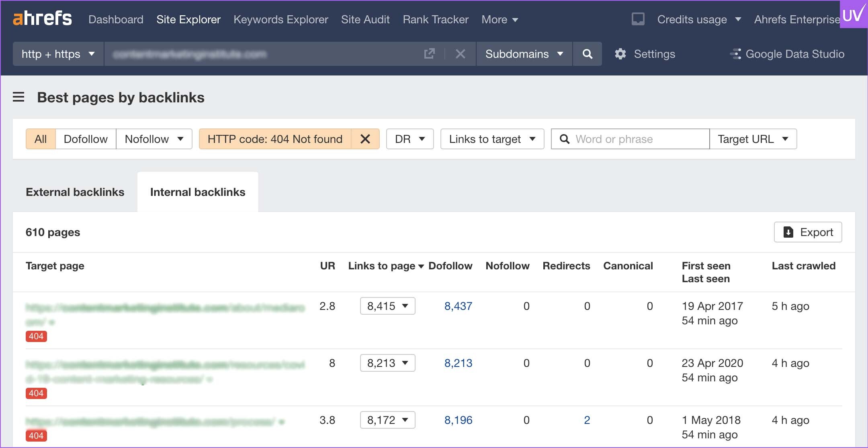
Task: Click the magnifier search button
Action: [x=587, y=54]
